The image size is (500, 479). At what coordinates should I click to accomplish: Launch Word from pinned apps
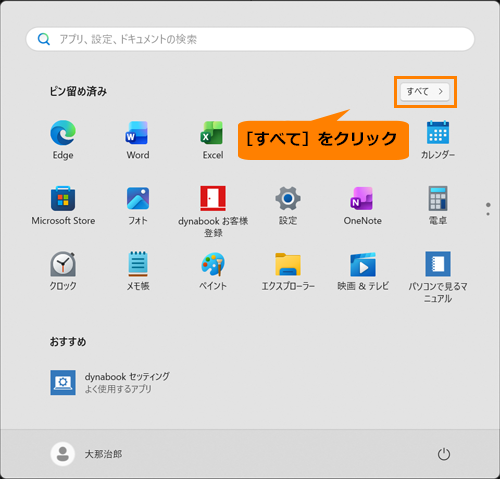(138, 133)
